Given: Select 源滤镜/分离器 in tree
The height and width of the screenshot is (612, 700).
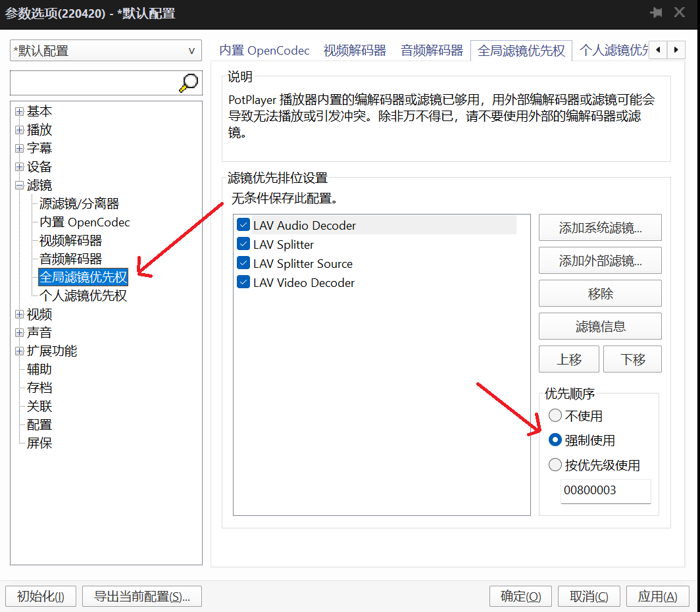Looking at the screenshot, I should (x=79, y=203).
